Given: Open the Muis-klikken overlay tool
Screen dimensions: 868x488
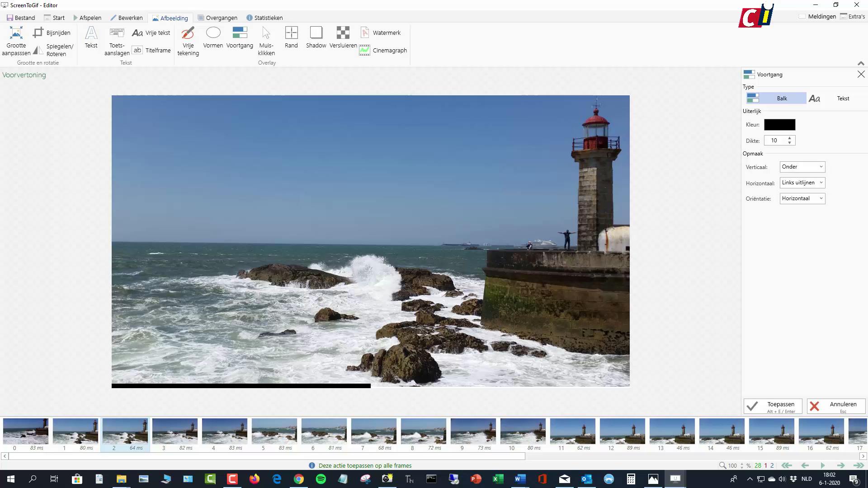Looking at the screenshot, I should coord(266,41).
